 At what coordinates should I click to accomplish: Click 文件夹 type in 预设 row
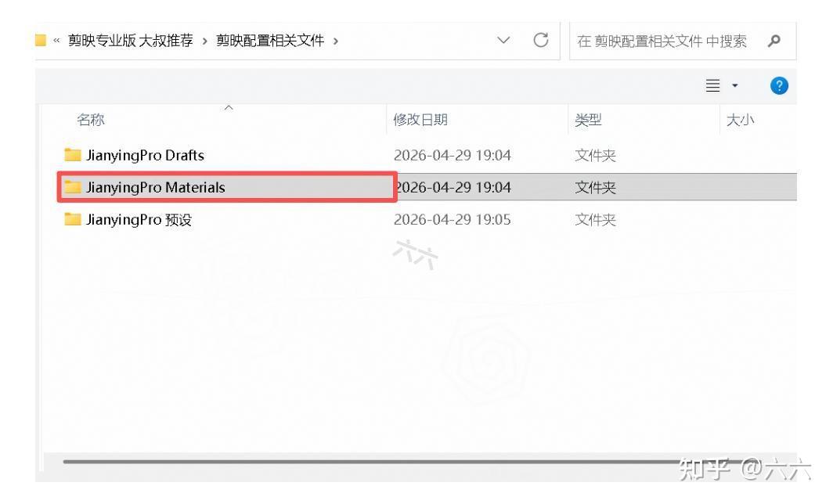[x=595, y=219]
